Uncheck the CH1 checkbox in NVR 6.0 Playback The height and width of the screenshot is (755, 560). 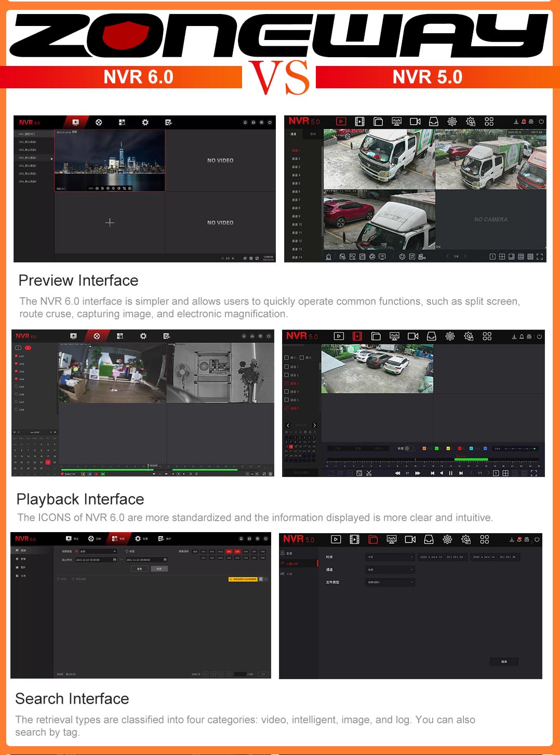pyautogui.click(x=16, y=356)
